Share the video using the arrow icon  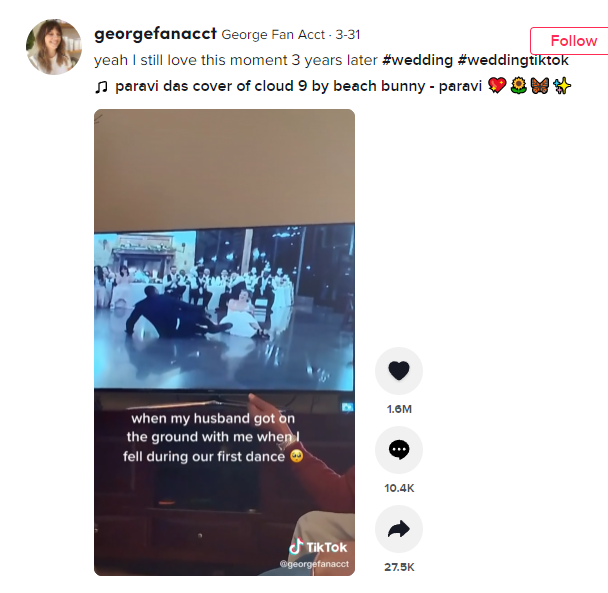[x=399, y=529]
